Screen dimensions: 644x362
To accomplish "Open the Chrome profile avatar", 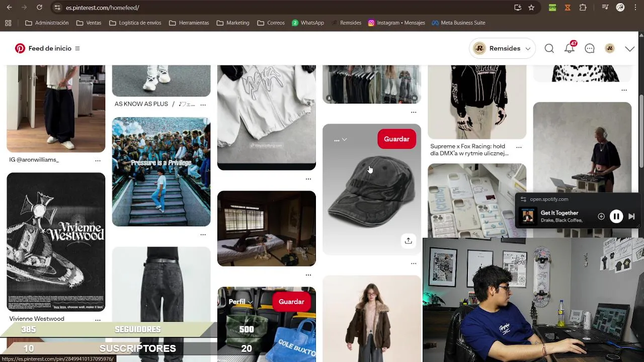I will [620, 8].
